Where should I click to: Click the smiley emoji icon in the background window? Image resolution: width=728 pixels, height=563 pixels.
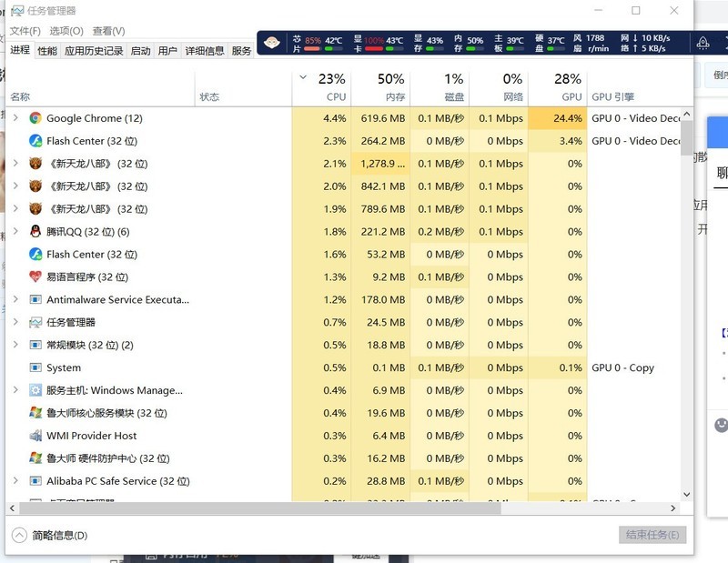pos(721,425)
